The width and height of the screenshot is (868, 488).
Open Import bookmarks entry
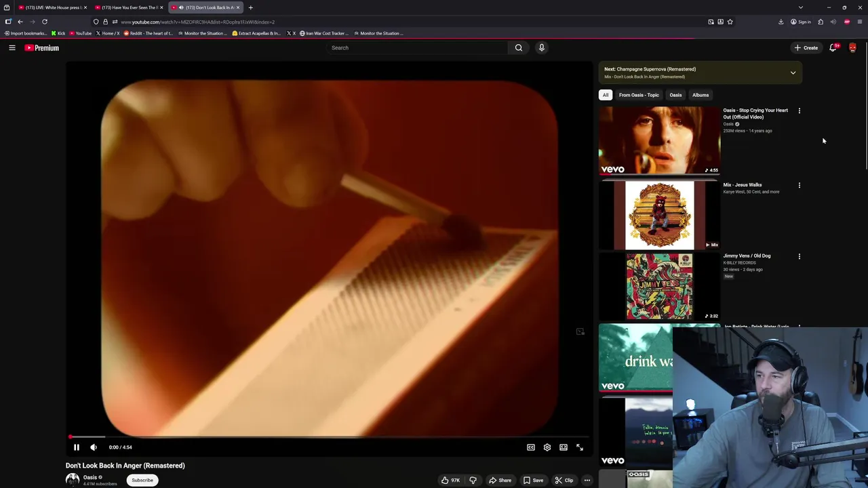coord(24,33)
